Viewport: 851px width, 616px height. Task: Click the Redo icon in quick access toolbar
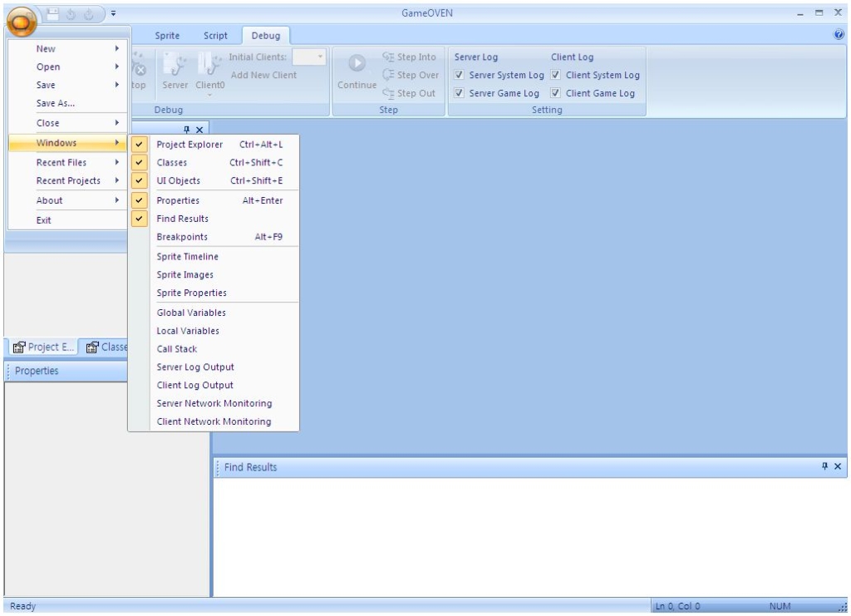(88, 14)
